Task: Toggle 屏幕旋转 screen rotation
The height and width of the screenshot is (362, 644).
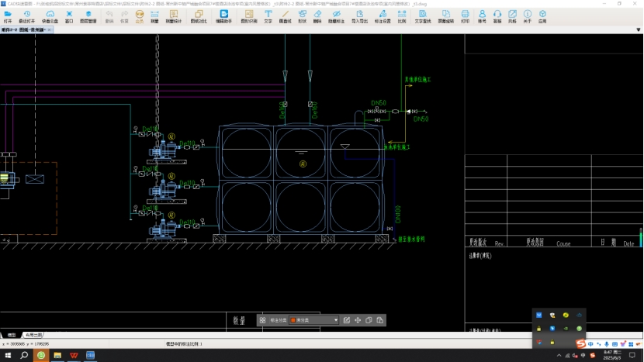Action: point(446,16)
